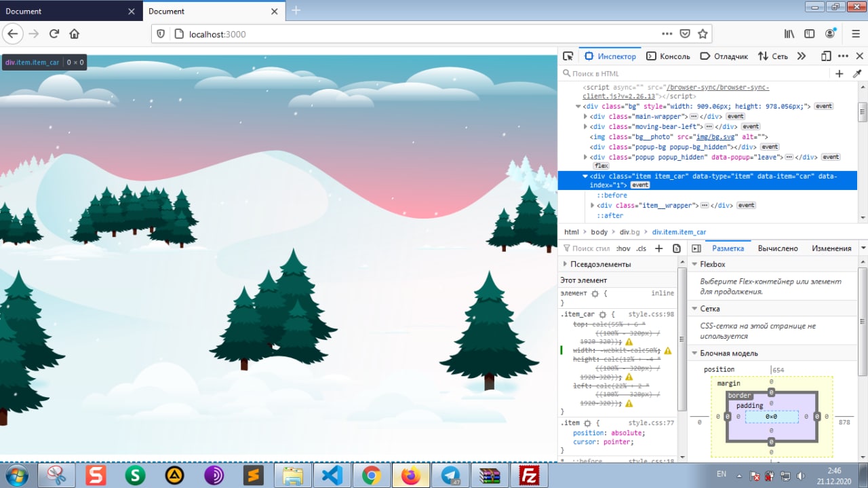Click the browser back arrow
The image size is (868, 488).
[14, 34]
